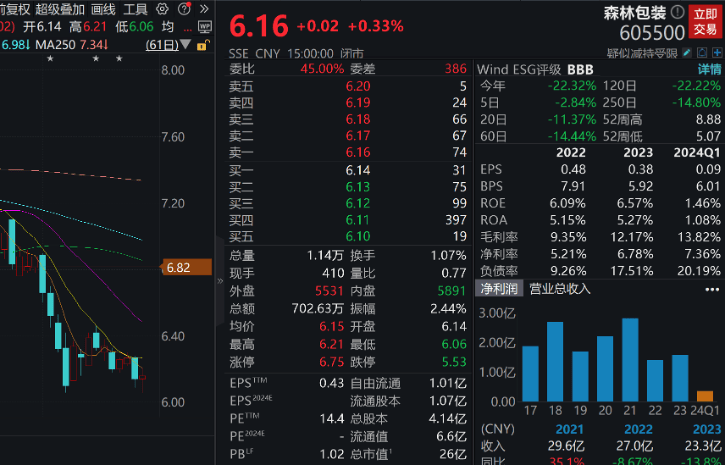Select the 画线 drawing tool menu

(x=103, y=9)
